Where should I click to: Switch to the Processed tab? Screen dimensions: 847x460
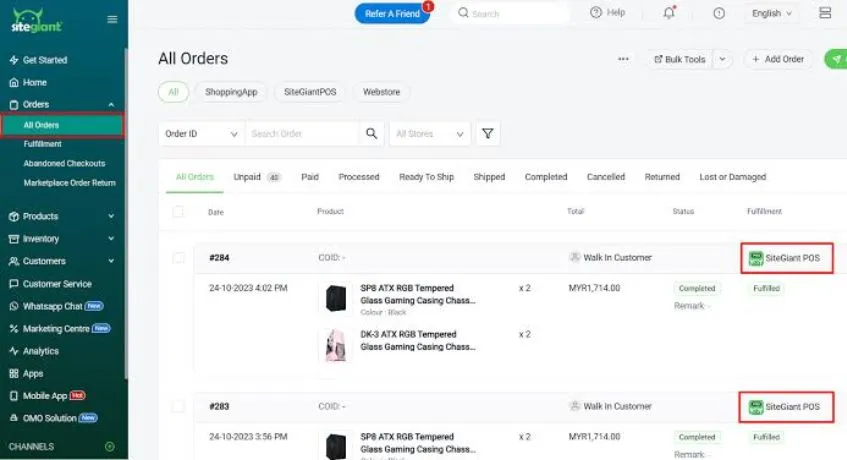[359, 177]
